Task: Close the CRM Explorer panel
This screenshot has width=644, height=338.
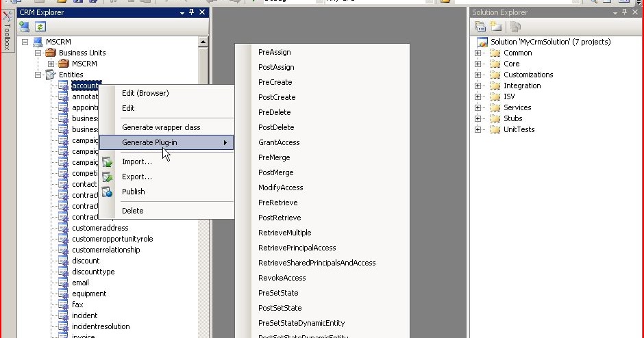Action: point(202,12)
